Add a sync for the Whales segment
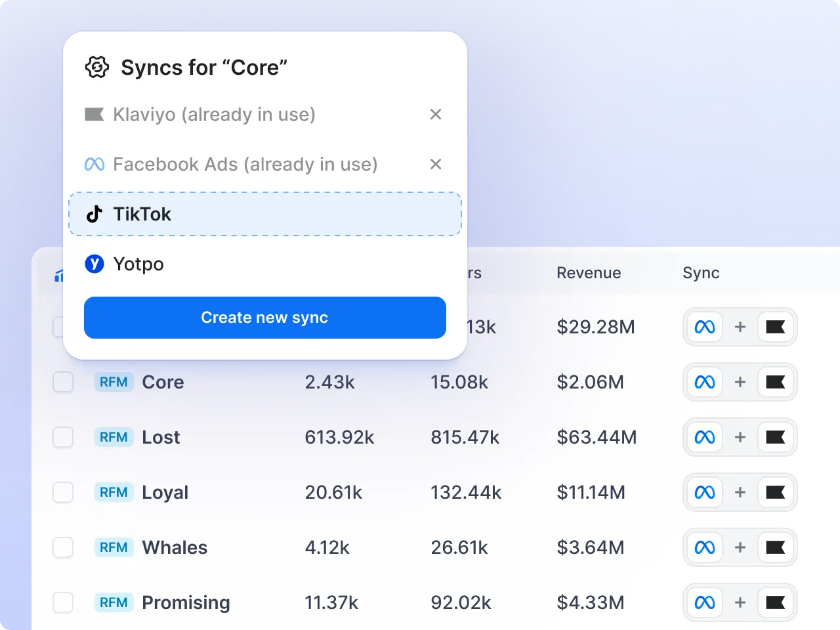840x630 pixels. 740,547
